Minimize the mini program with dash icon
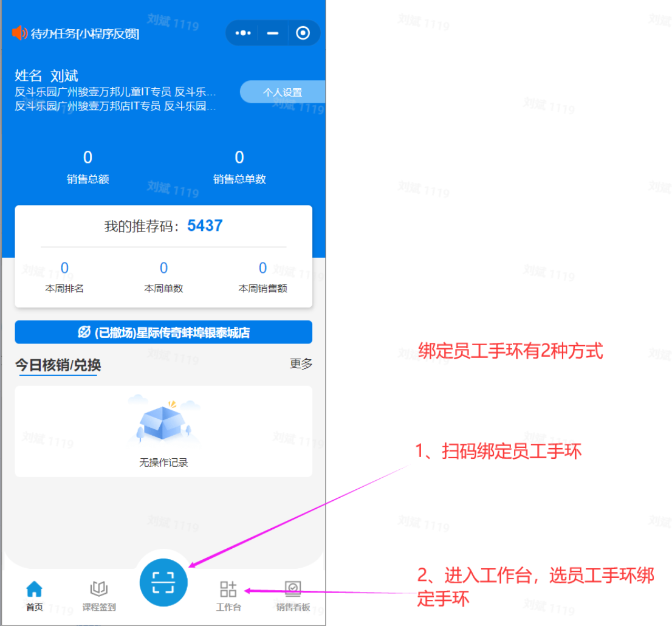Screen dimensions: 672x626 pyautogui.click(x=273, y=33)
